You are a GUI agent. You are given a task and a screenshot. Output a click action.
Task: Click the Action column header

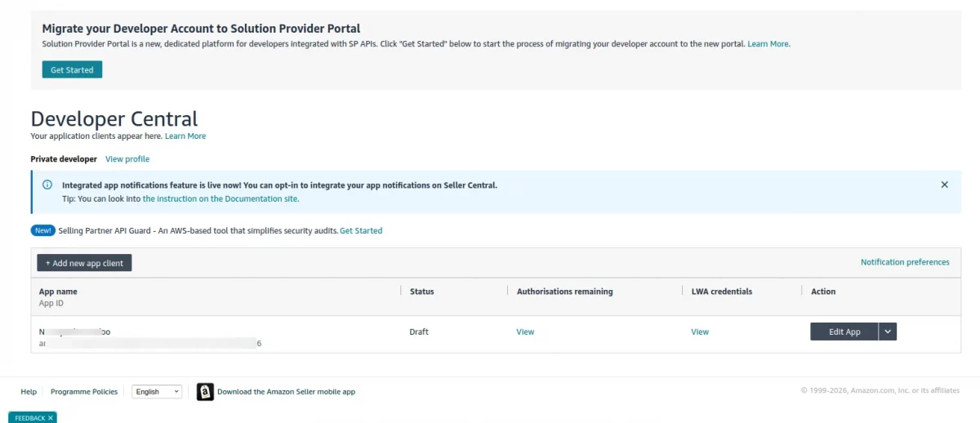(823, 292)
